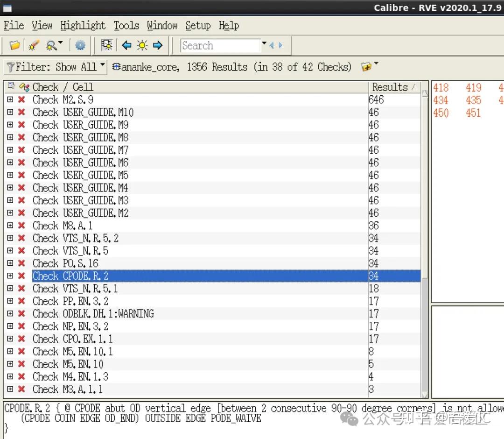
Task: Toggle the red X beside Check CPODE.R.2
Action: 21,276
